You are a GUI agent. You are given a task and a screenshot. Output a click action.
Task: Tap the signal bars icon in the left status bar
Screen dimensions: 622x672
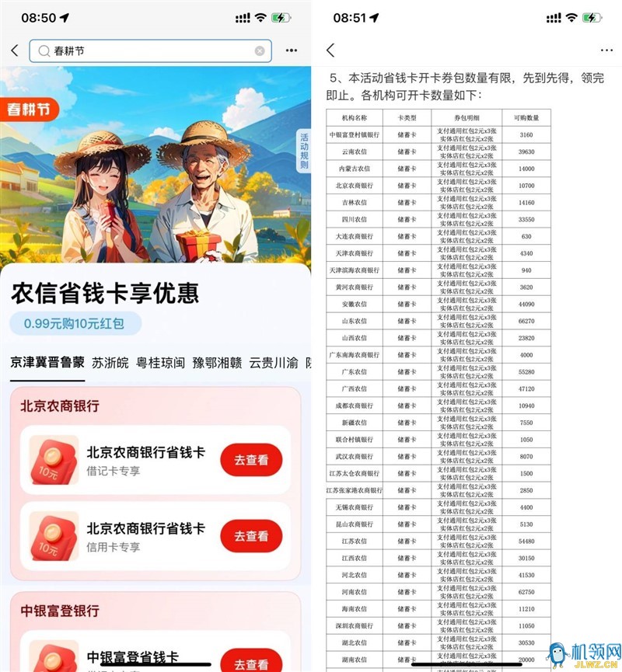[243, 18]
